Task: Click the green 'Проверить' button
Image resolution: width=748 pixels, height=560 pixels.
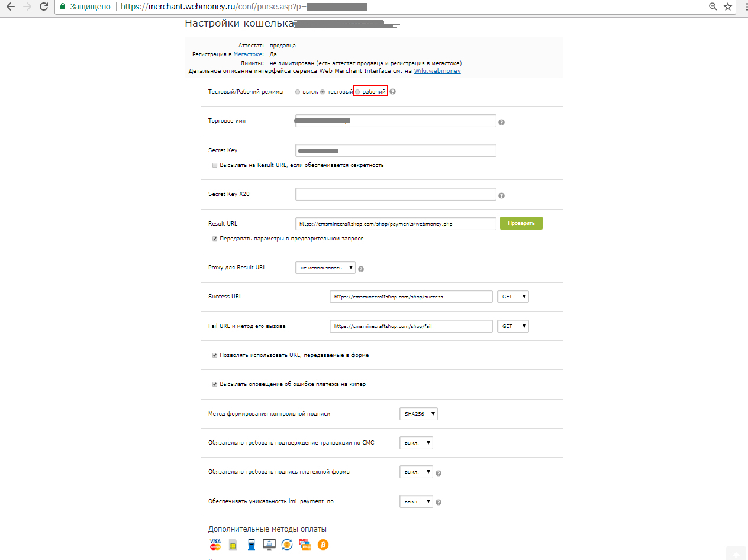Action: (x=521, y=223)
